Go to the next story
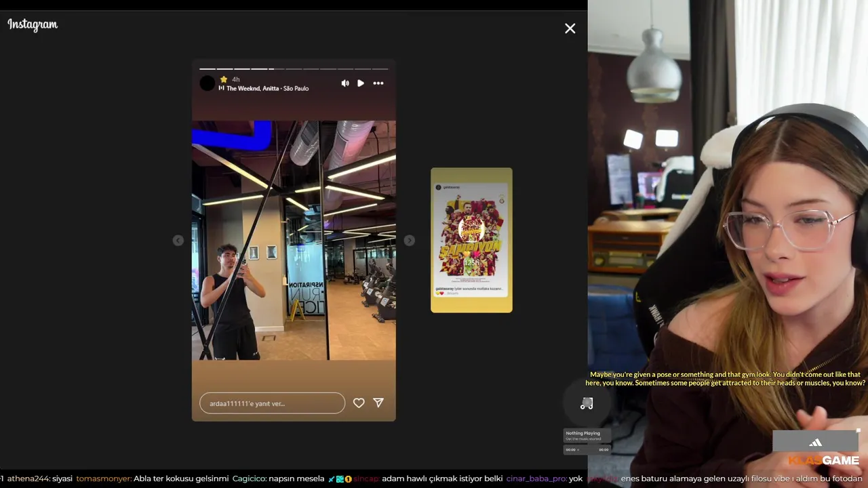868x488 pixels. 410,241
